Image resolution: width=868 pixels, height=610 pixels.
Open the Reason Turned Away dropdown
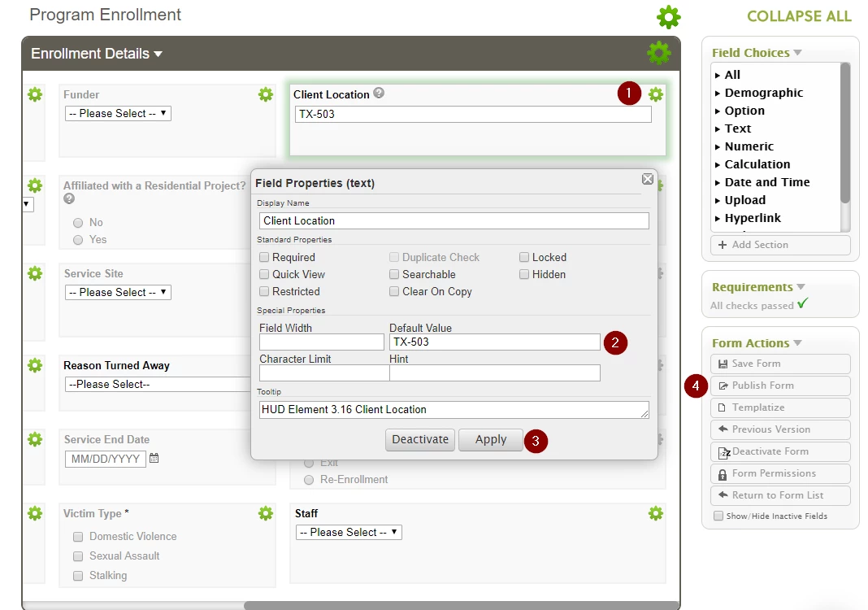[158, 385]
